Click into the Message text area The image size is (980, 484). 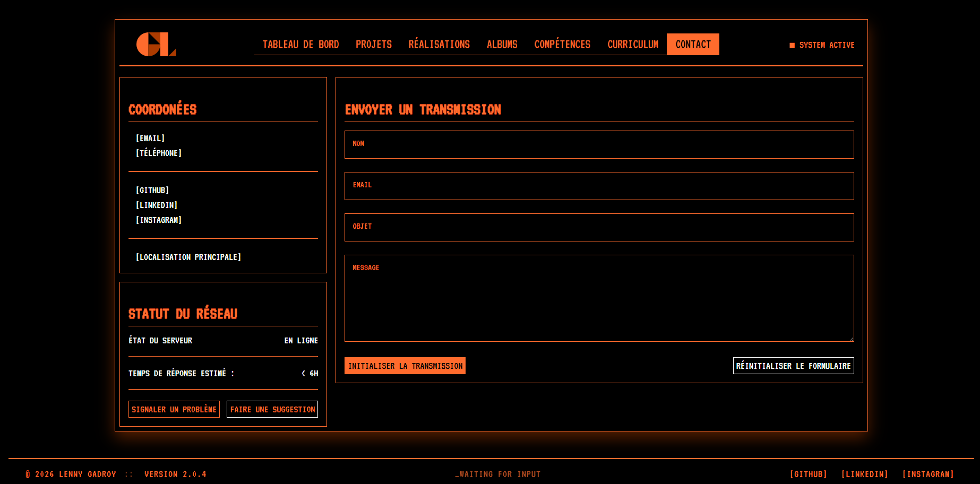coord(599,298)
